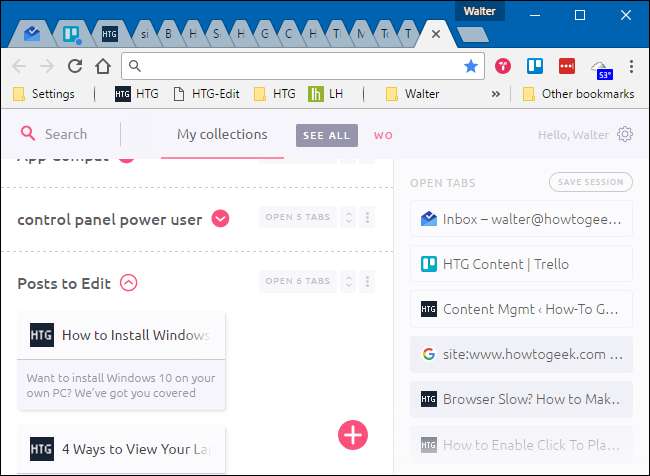Click the pink Search magnifier icon
The width and height of the screenshot is (650, 476).
(28, 134)
